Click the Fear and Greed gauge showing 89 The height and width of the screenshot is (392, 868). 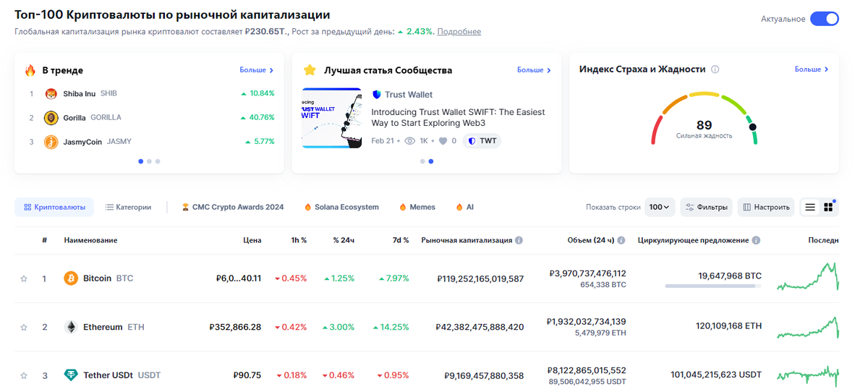click(x=704, y=118)
